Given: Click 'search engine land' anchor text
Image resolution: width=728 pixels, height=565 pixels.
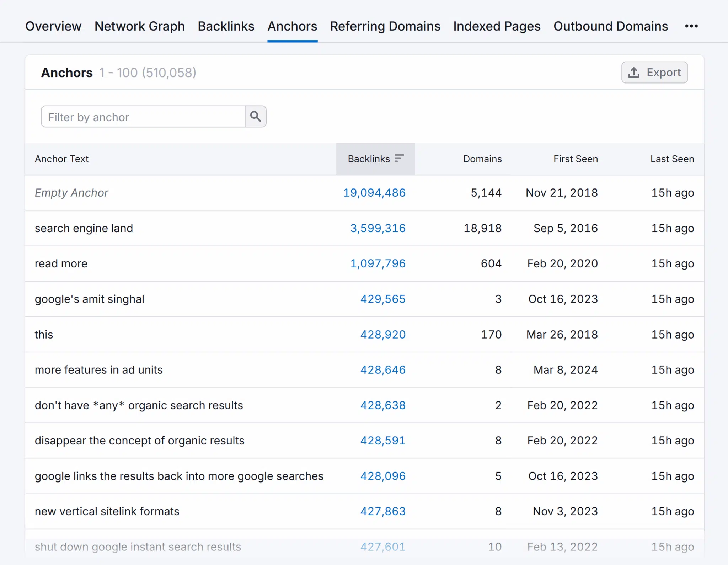Looking at the screenshot, I should pos(84,228).
